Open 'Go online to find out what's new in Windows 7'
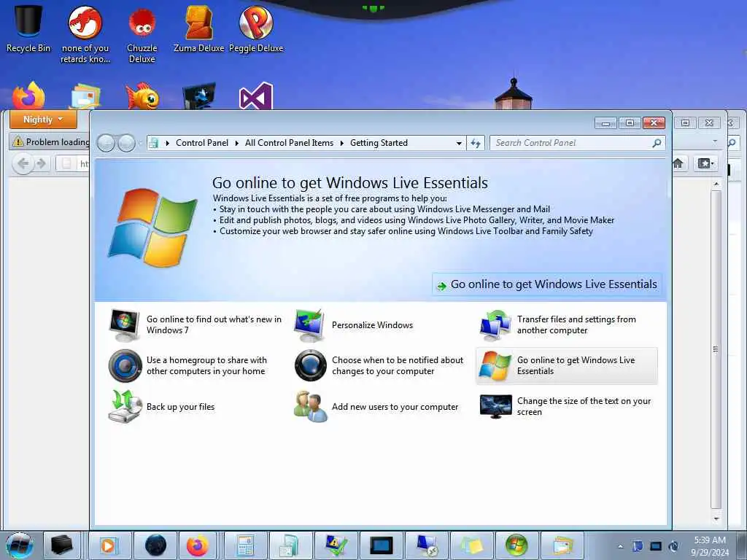Viewport: 747px width, 560px height. (x=196, y=324)
